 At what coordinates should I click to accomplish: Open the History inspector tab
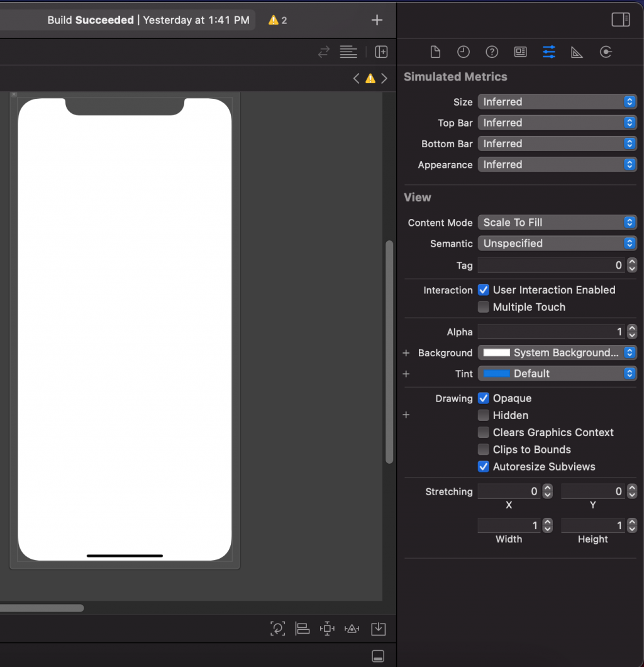(x=464, y=52)
